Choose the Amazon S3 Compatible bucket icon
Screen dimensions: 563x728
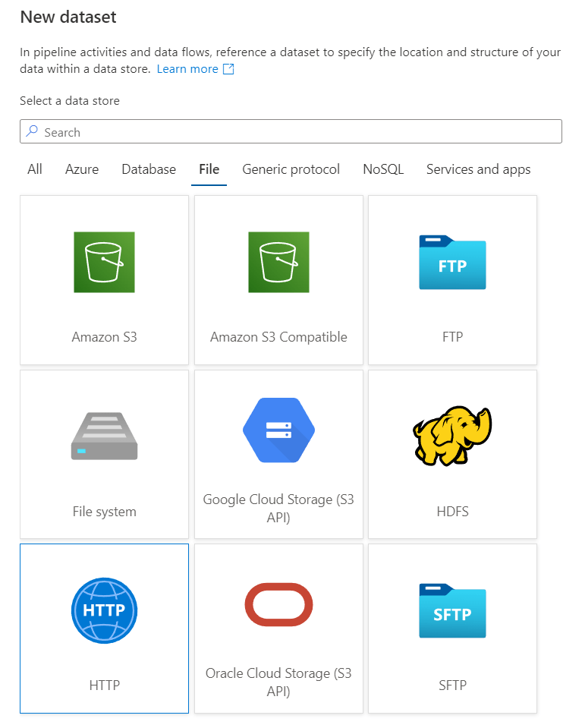[x=278, y=262]
